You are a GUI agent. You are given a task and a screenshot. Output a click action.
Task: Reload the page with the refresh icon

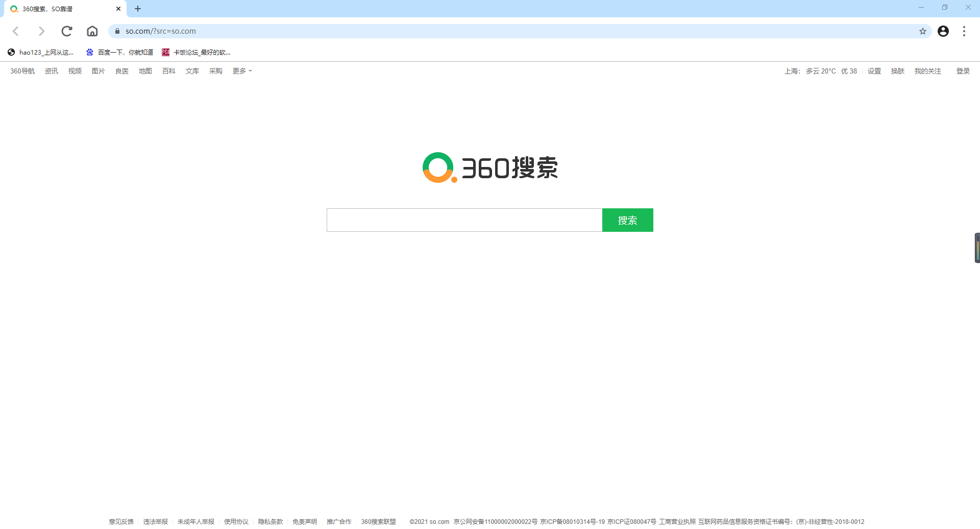pyautogui.click(x=67, y=31)
